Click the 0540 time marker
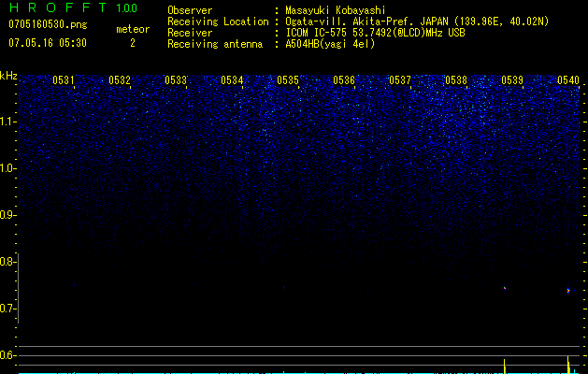This screenshot has width=588, height=374. [x=568, y=79]
